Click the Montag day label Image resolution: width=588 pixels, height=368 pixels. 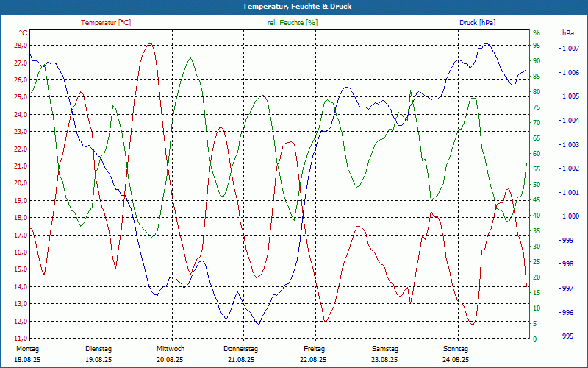(x=27, y=349)
